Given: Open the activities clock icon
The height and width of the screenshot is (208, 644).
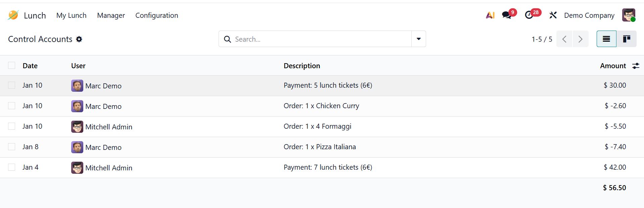Looking at the screenshot, I should [529, 15].
